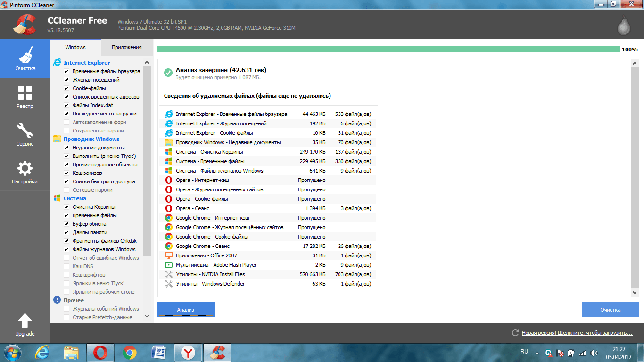Toggle Cookie-файлы checkbox
Viewport: 644px width, 362px height.
[x=67, y=88]
